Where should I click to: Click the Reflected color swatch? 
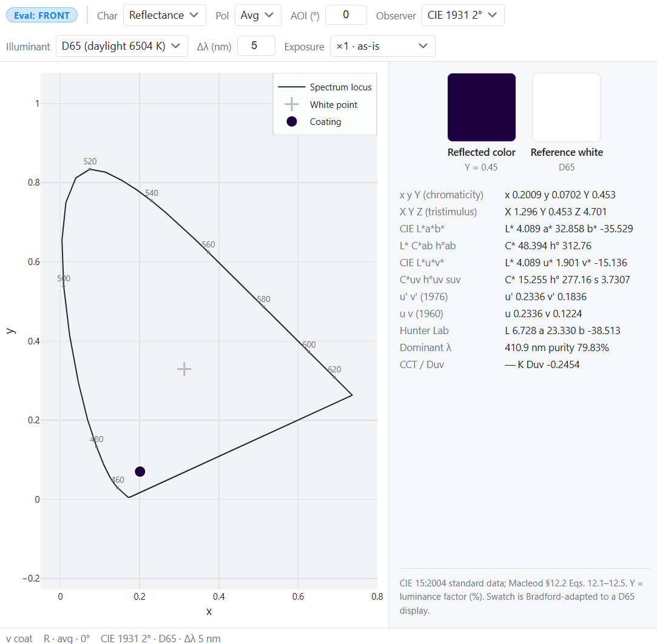point(482,107)
